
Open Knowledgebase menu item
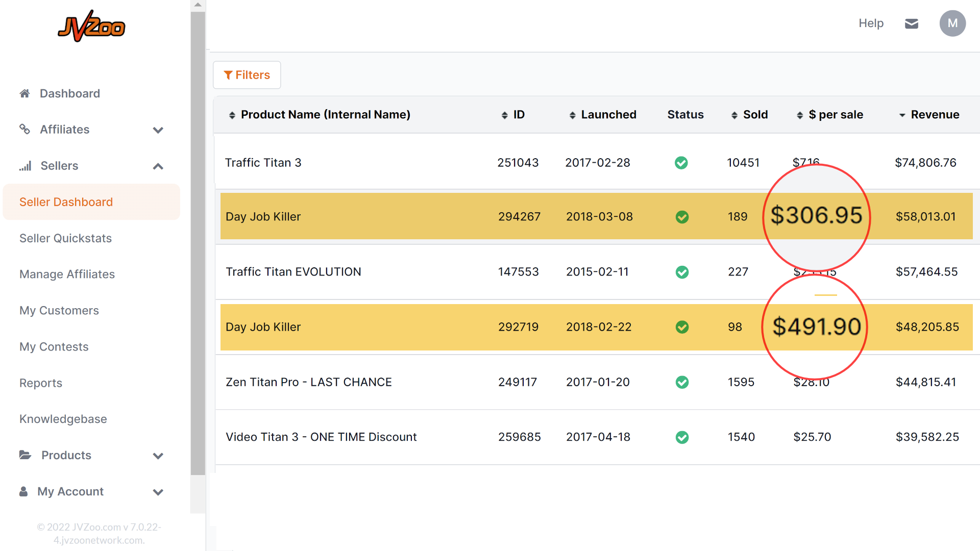coord(63,419)
